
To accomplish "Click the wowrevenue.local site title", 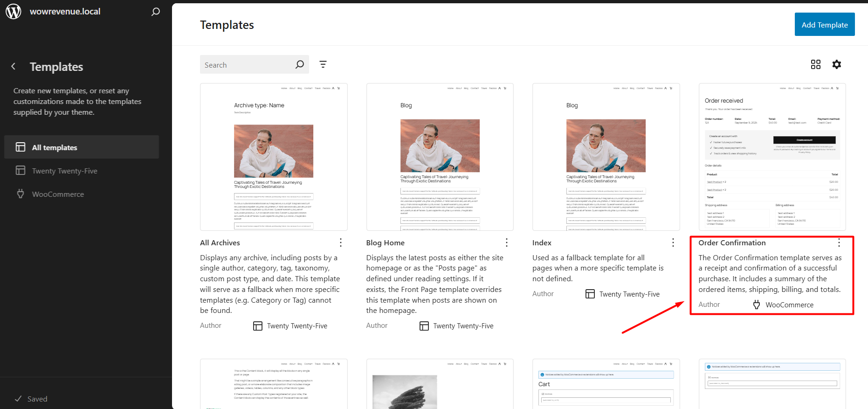I will pos(65,11).
